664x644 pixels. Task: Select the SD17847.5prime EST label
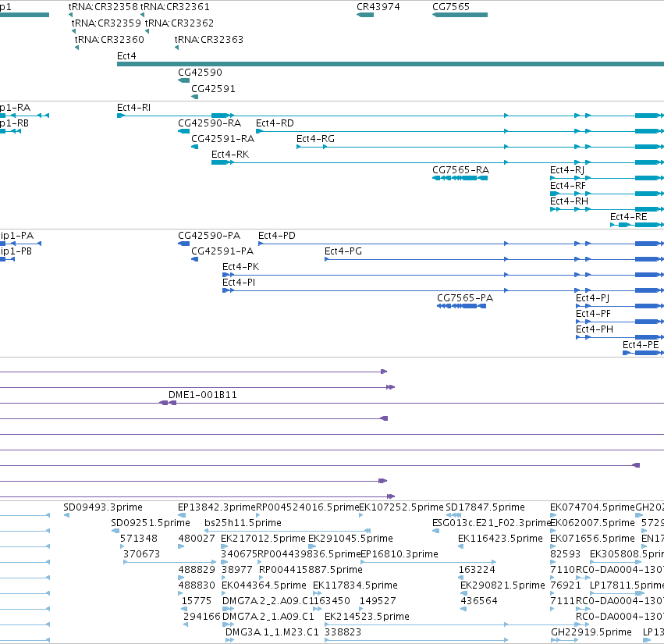point(485,507)
